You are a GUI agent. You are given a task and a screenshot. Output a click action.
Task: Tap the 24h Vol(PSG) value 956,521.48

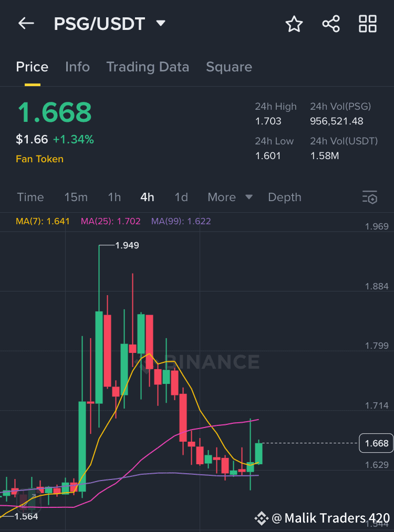point(337,121)
